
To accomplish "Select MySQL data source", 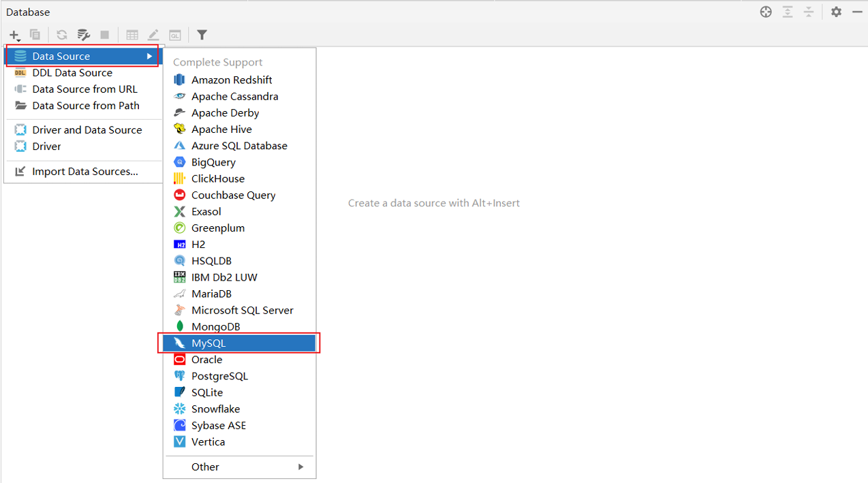I will click(x=239, y=343).
